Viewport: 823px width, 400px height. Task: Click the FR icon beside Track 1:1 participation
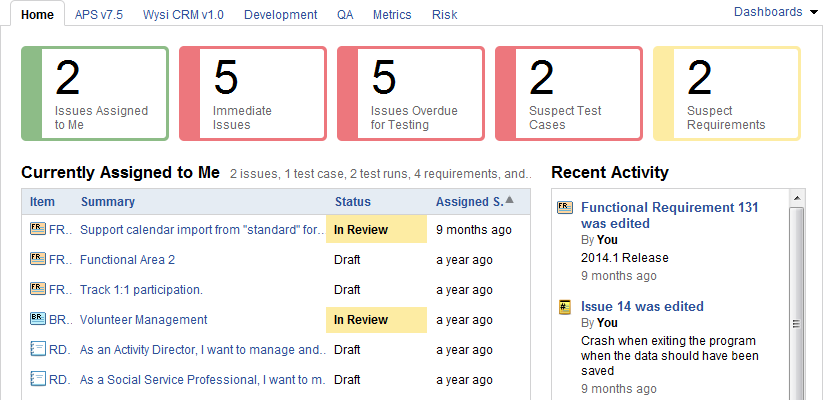(38, 289)
